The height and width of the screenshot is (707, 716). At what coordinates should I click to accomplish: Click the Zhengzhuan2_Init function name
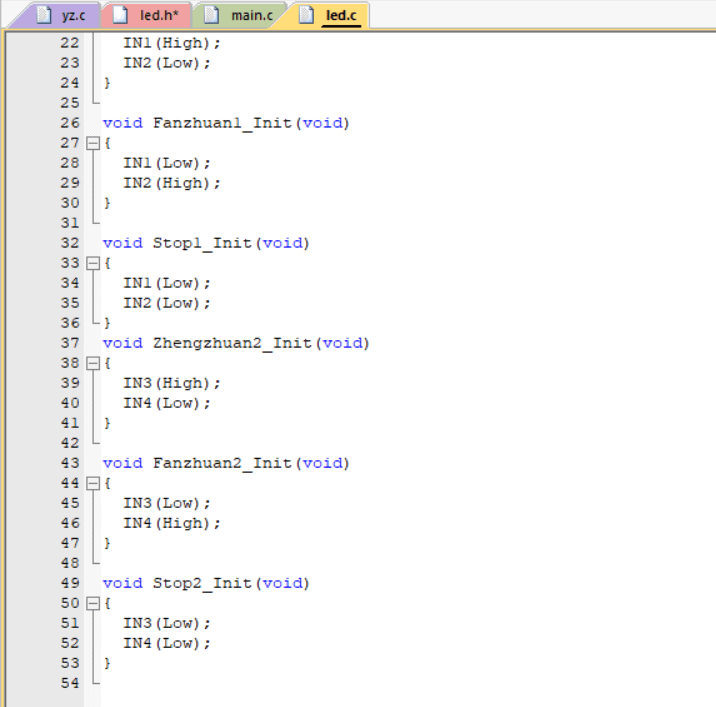(x=232, y=343)
